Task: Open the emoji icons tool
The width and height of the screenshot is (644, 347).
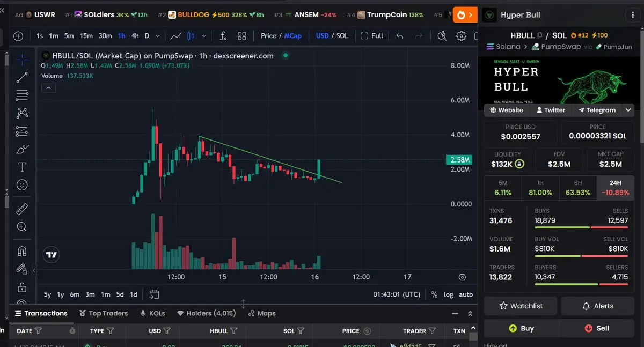Action: [22, 184]
